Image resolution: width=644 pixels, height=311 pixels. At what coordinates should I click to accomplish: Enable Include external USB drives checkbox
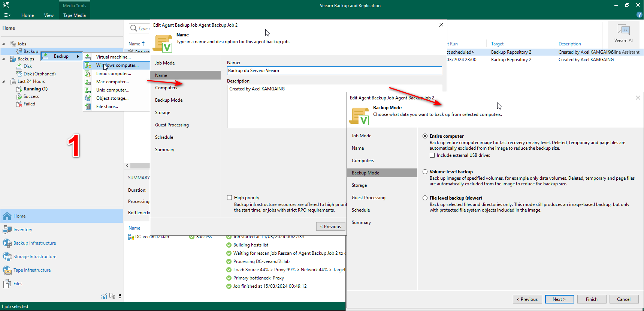click(x=432, y=155)
